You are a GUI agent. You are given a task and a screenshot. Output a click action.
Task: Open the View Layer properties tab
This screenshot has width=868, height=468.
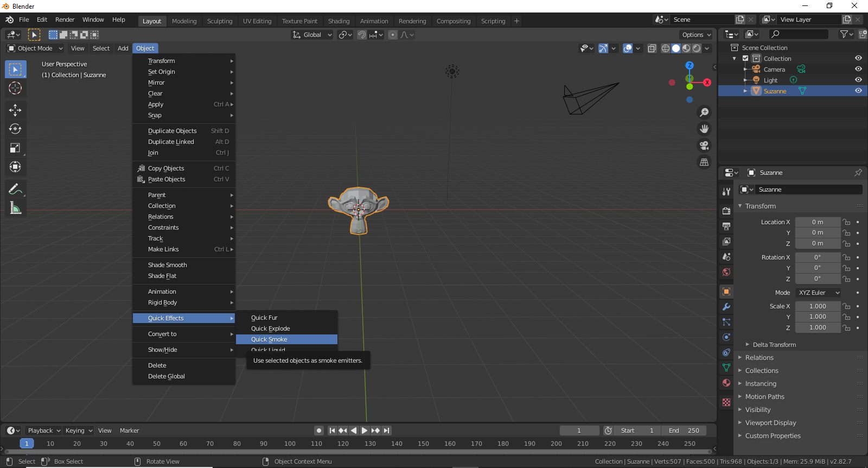coord(726,241)
